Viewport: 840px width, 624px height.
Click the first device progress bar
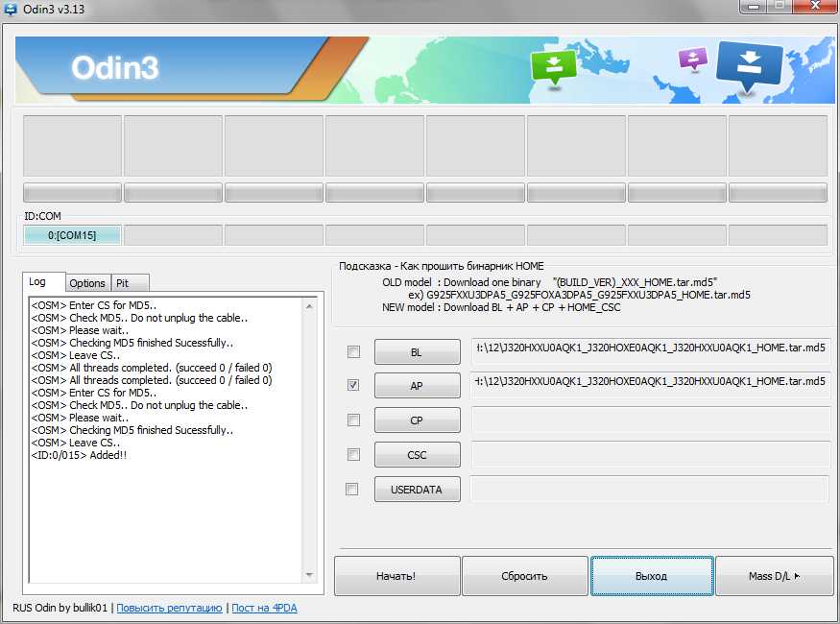tap(72, 193)
